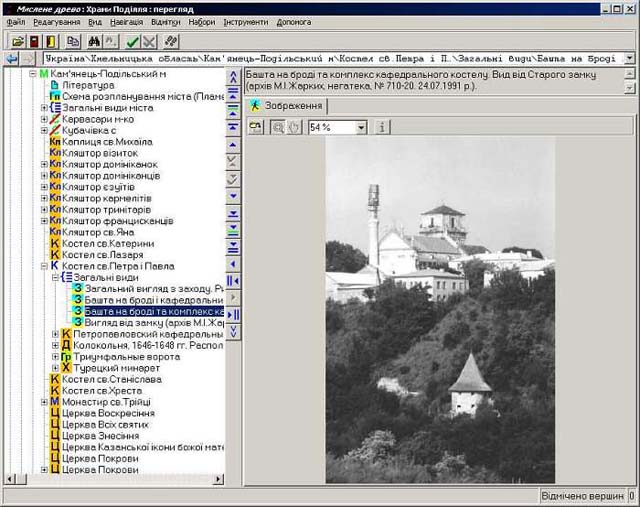The height and width of the screenshot is (507, 640).
Task: Click the green checkmark toolbar icon
Action: pos(133,41)
